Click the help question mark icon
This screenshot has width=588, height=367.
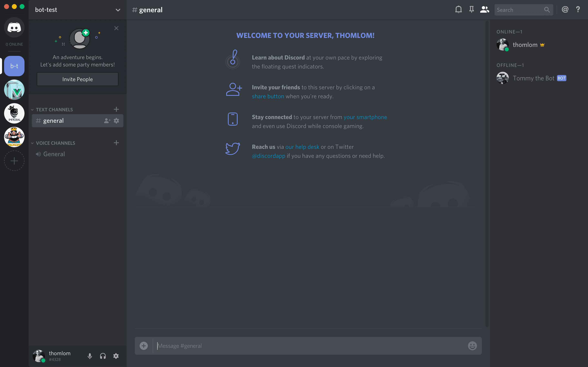click(x=578, y=10)
